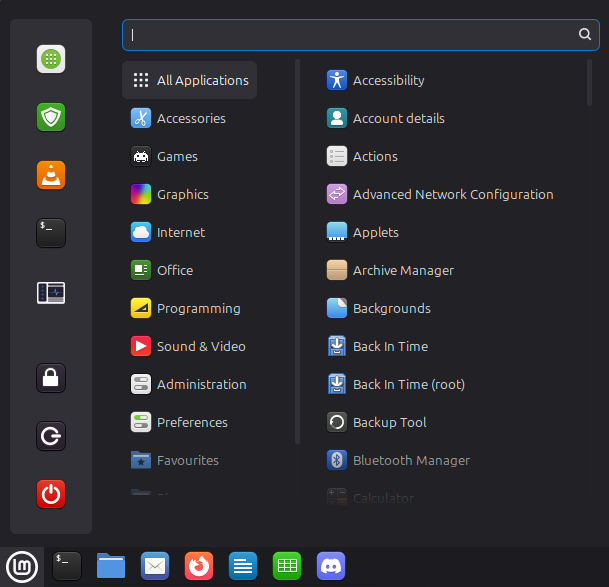Open Discord from the taskbar

[x=331, y=566]
